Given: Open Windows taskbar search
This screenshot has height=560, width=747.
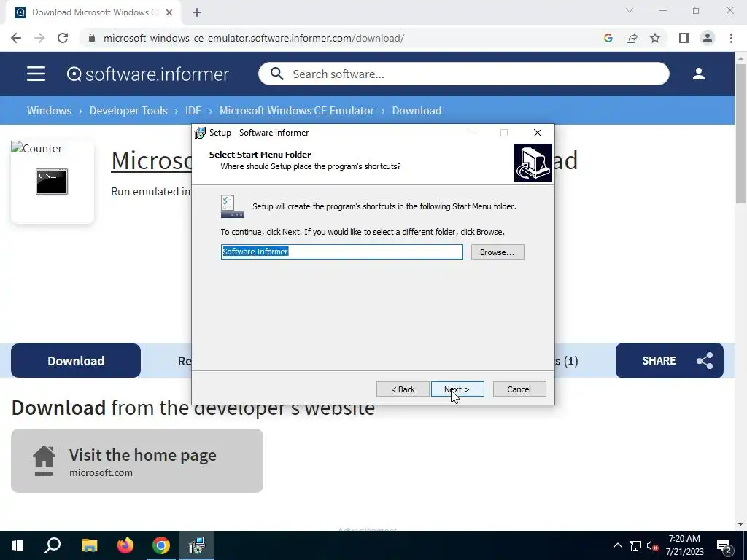Looking at the screenshot, I should coord(53,545).
